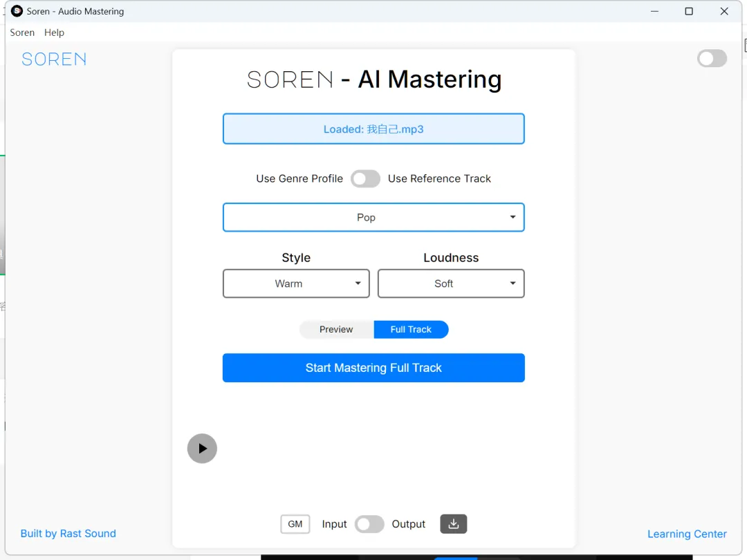Close the Soren window
The image size is (747, 560).
[724, 11]
